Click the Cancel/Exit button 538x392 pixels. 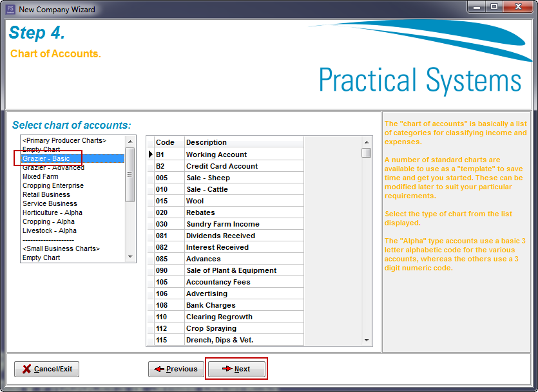pos(46,369)
